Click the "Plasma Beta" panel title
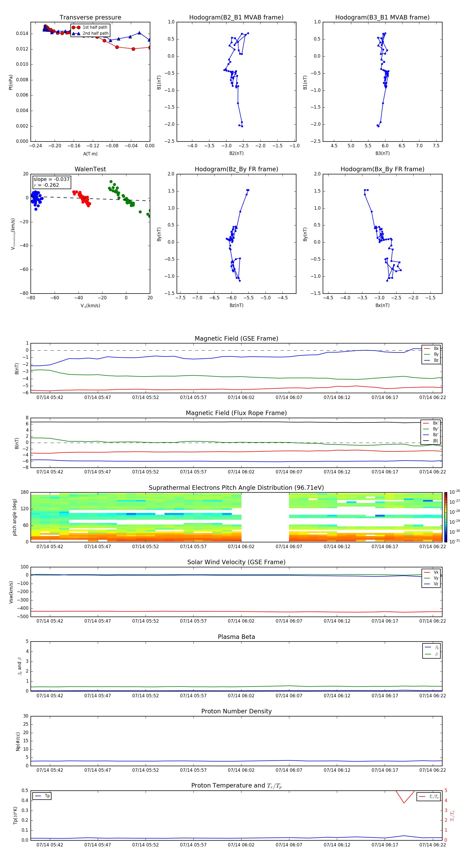 (236, 637)
